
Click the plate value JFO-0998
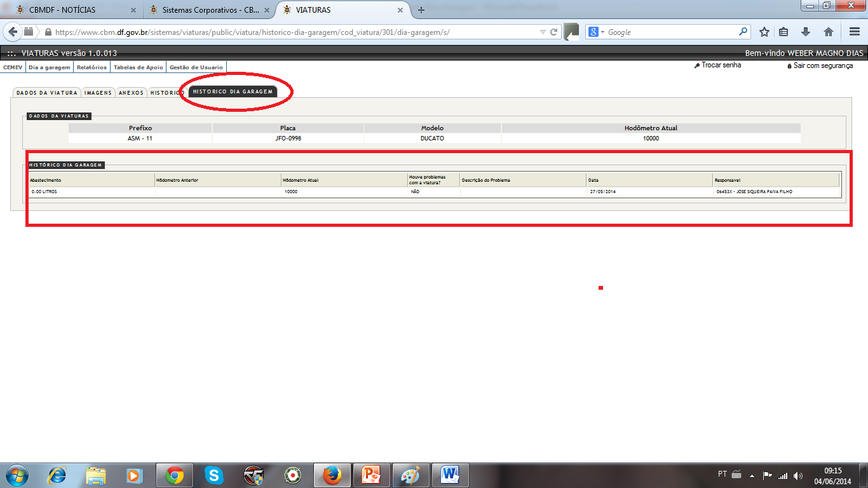pyautogui.click(x=288, y=138)
